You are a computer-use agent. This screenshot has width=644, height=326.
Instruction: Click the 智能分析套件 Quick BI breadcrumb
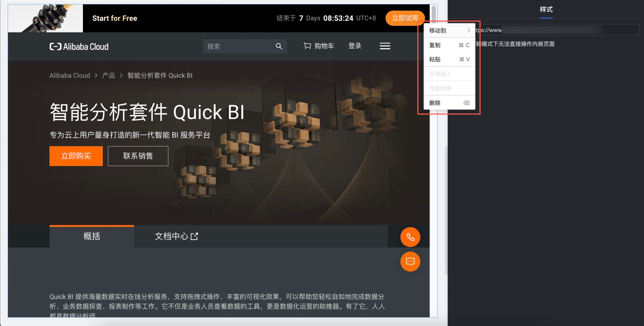[160, 76]
